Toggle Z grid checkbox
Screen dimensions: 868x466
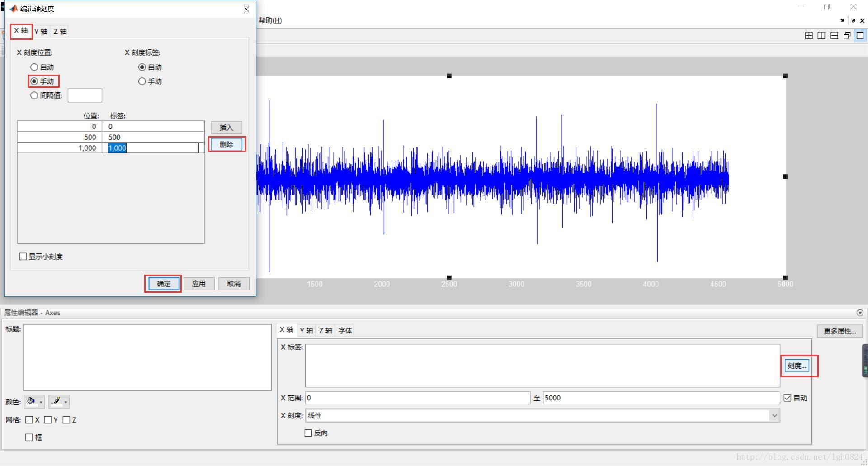coord(66,420)
